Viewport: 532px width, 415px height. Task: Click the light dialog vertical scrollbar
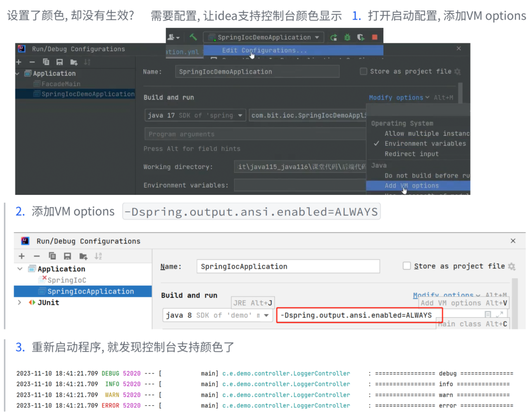(515, 304)
